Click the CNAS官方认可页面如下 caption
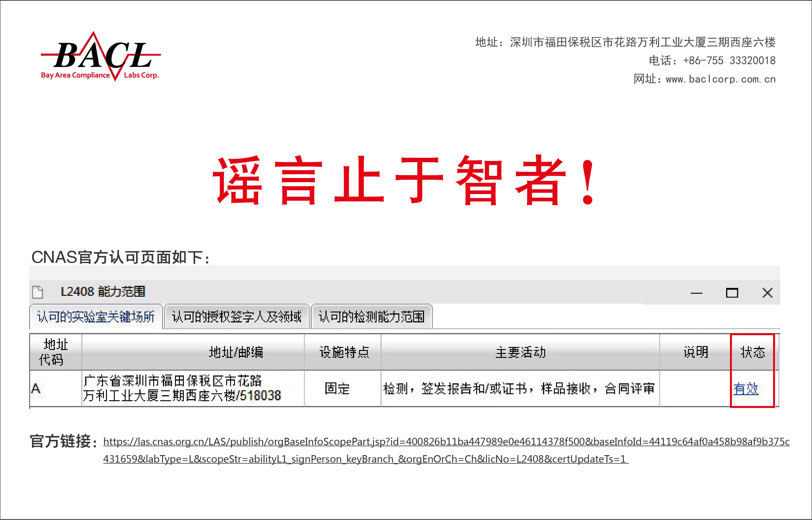 [120, 258]
